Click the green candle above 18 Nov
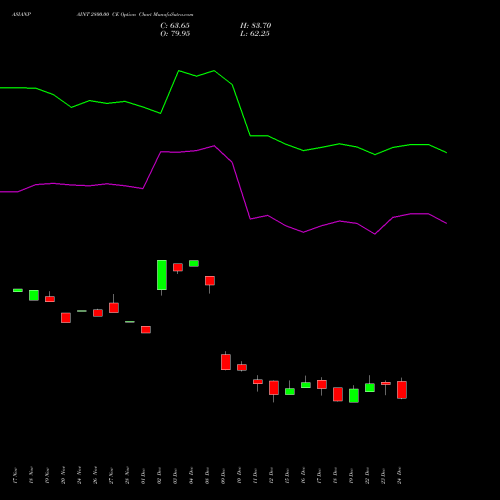The height and width of the screenshot is (500, 500). click(34, 295)
